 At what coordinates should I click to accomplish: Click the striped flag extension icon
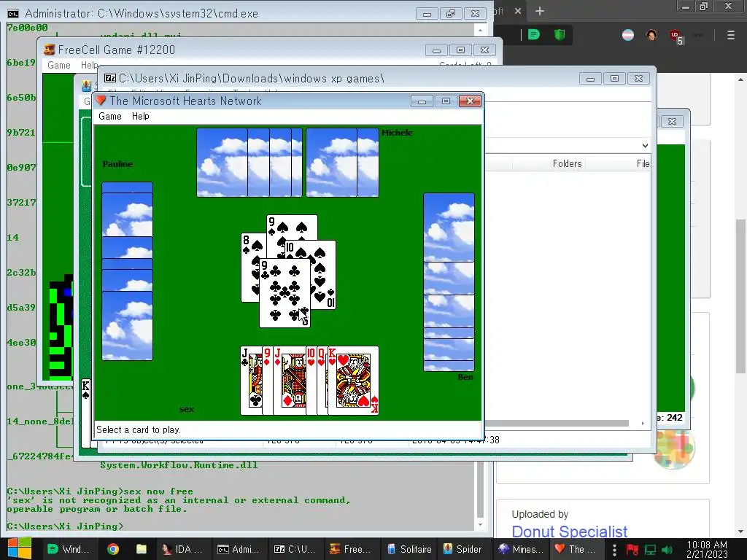[x=628, y=35]
